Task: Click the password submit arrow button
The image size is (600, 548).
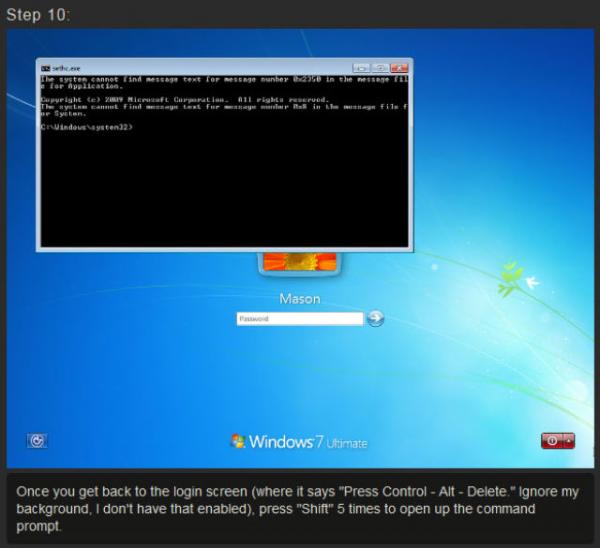Action: point(375,319)
